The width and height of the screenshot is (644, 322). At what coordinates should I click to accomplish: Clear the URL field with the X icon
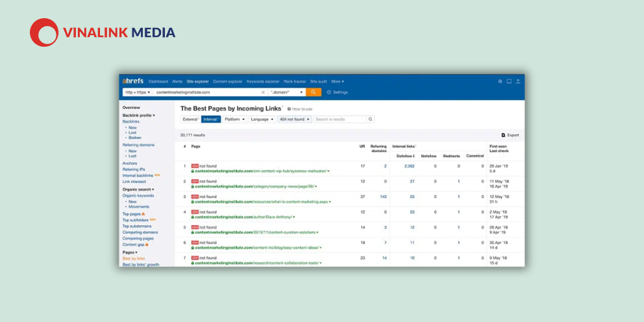click(x=263, y=92)
